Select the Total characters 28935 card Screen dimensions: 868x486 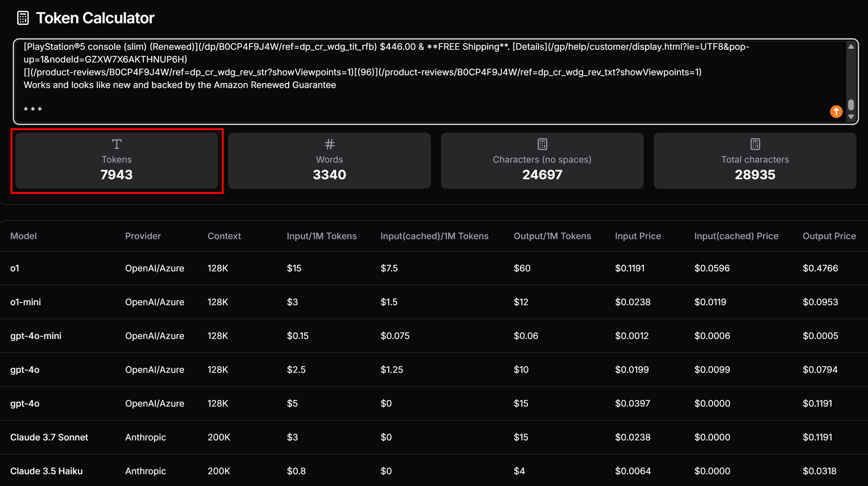pos(755,161)
